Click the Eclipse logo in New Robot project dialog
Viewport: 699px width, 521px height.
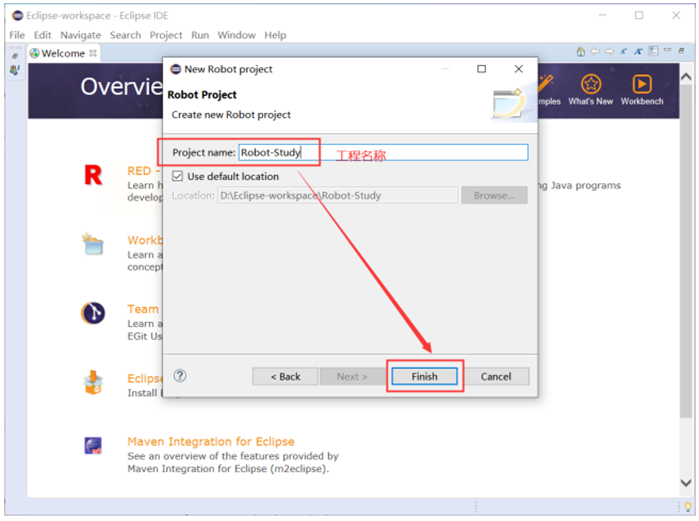click(176, 69)
